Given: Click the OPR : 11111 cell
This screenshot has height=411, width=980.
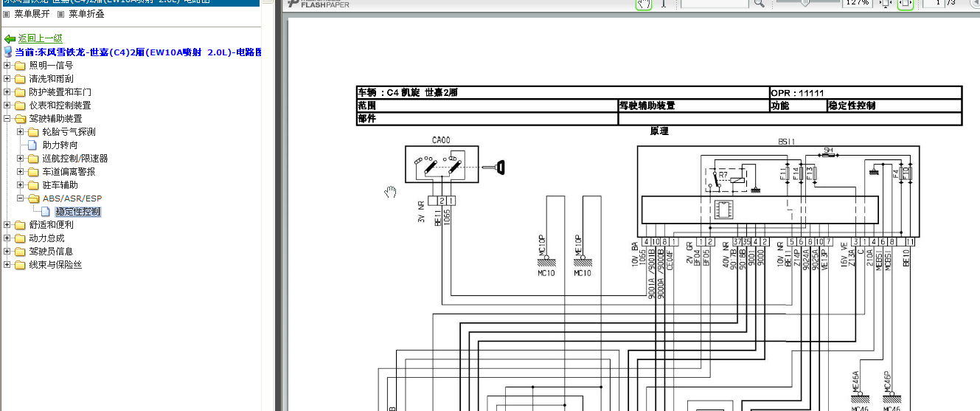Looking at the screenshot, I should tap(865, 93).
